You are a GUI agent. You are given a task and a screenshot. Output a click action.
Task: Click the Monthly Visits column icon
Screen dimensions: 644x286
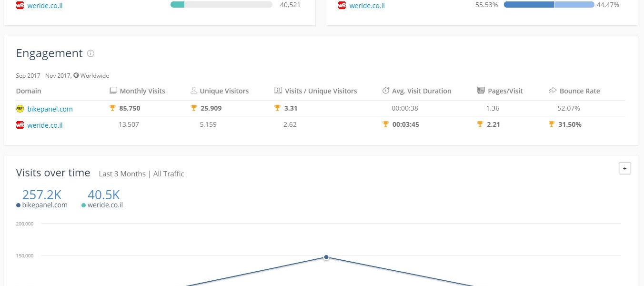113,91
